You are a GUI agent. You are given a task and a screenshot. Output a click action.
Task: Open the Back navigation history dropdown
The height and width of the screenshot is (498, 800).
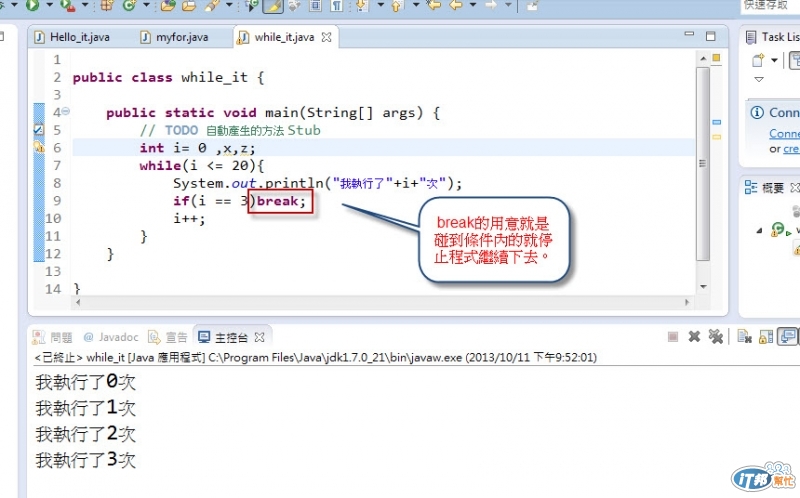pos(473,5)
